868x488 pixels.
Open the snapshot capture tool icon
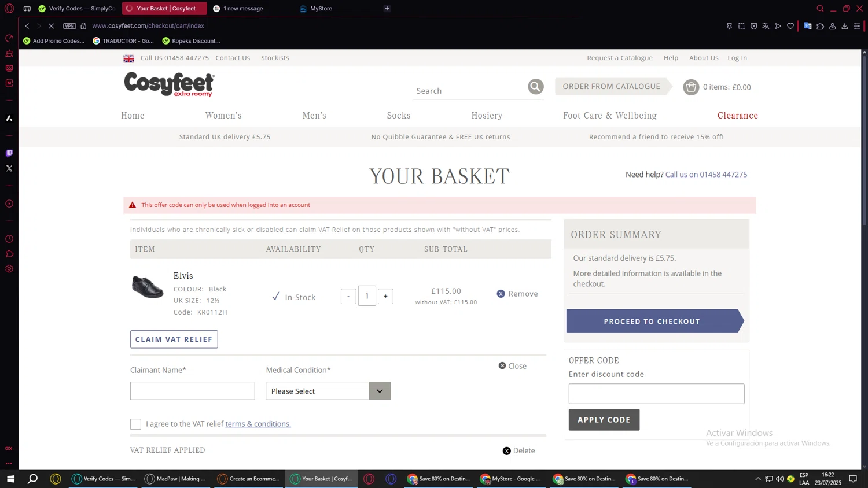741,26
